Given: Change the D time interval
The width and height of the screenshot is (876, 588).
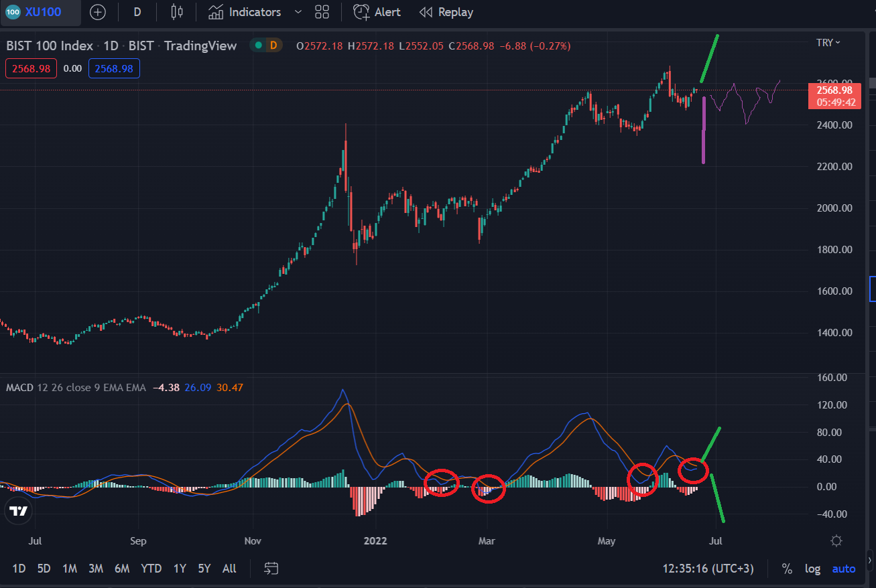Looking at the screenshot, I should coord(137,12).
